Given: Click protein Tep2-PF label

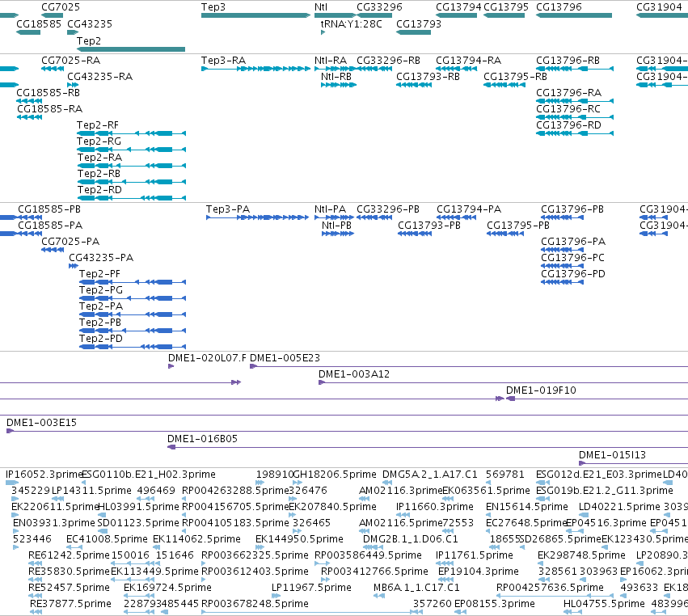Looking at the screenshot, I should (99, 274).
